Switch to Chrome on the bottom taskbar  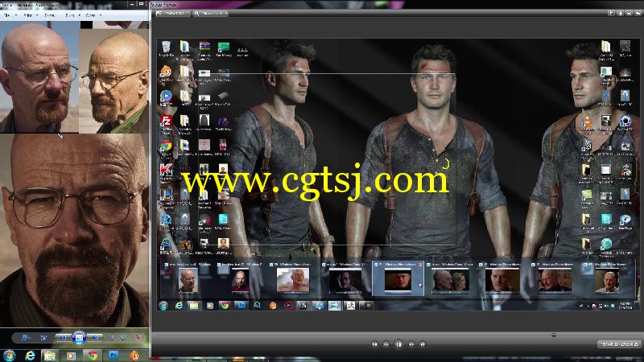point(92,356)
